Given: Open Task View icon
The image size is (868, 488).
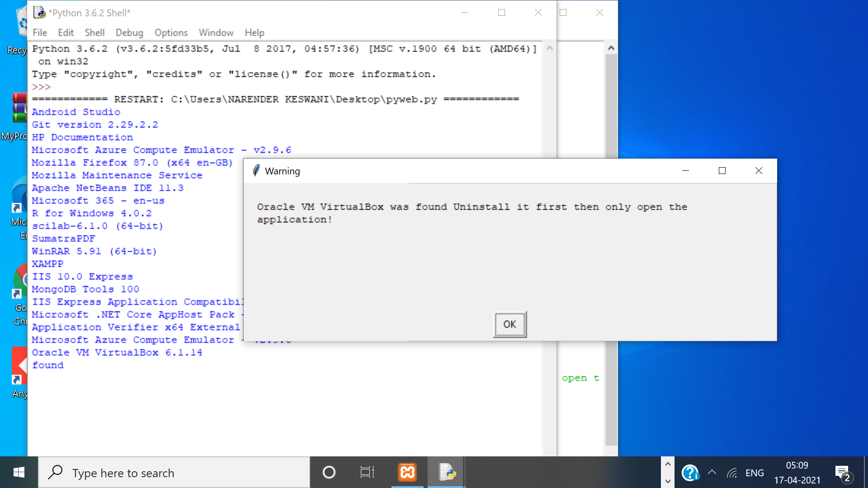Looking at the screenshot, I should [x=367, y=473].
